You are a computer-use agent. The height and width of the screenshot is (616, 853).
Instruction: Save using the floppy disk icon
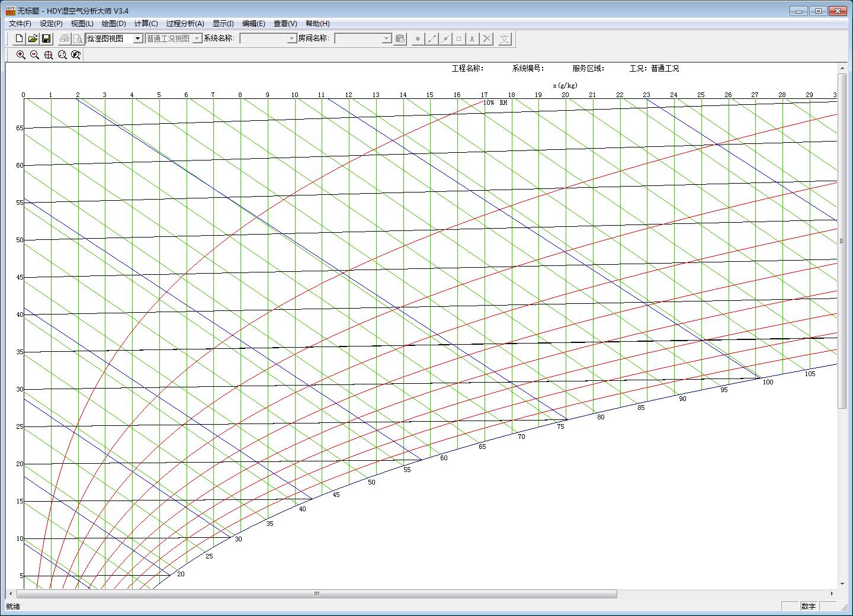point(46,38)
